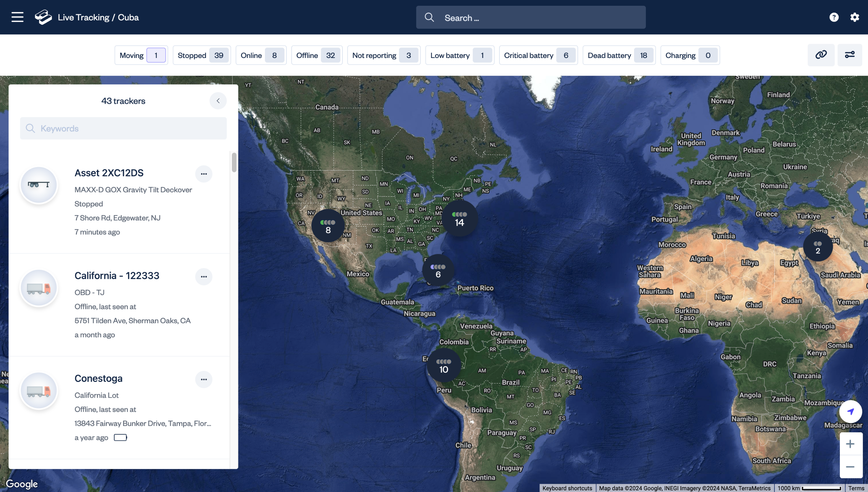The height and width of the screenshot is (492, 868).
Task: Click the app logo in header
Action: pyautogui.click(x=43, y=17)
